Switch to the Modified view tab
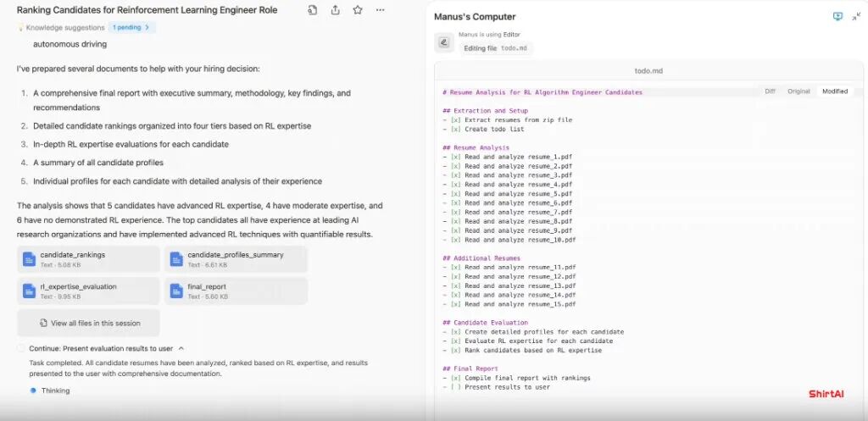The height and width of the screenshot is (421, 868). pyautogui.click(x=835, y=91)
